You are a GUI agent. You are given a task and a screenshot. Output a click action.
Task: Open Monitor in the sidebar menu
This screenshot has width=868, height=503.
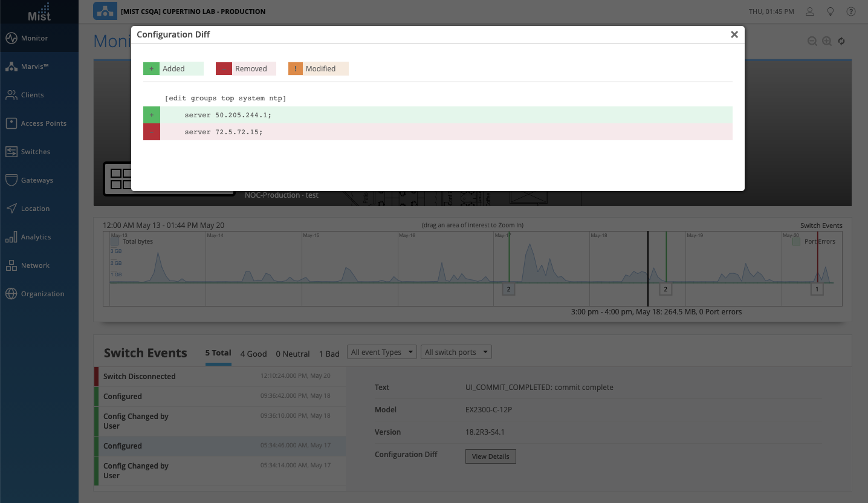[x=39, y=38]
